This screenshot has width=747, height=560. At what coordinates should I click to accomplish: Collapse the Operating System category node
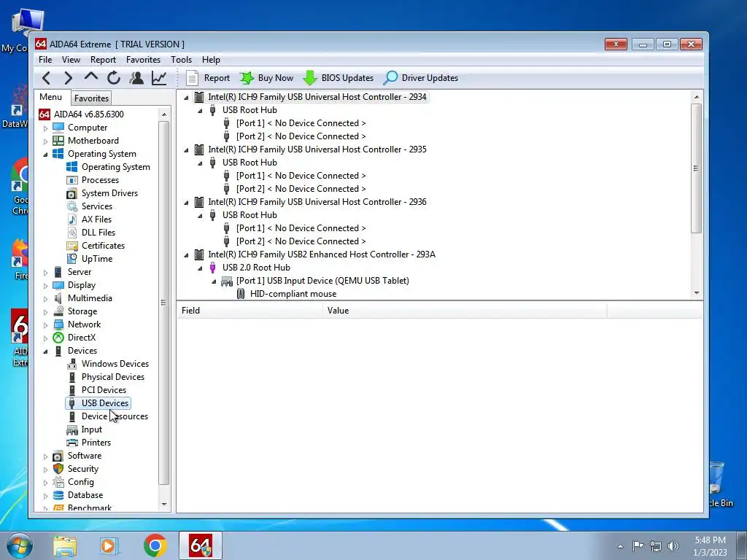(46, 155)
